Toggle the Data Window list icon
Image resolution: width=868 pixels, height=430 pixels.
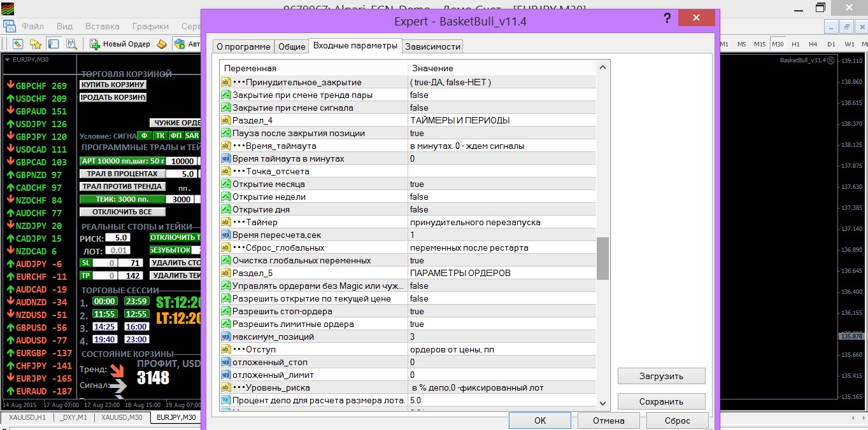53,44
